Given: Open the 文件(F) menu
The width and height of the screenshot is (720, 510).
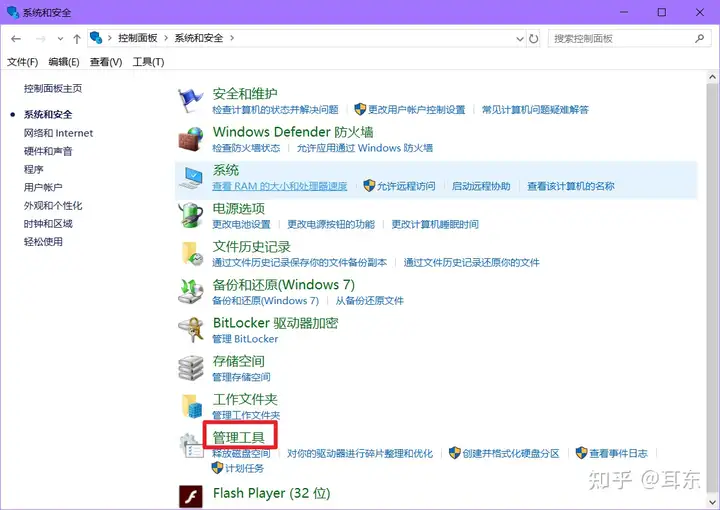Looking at the screenshot, I should click(x=22, y=62).
